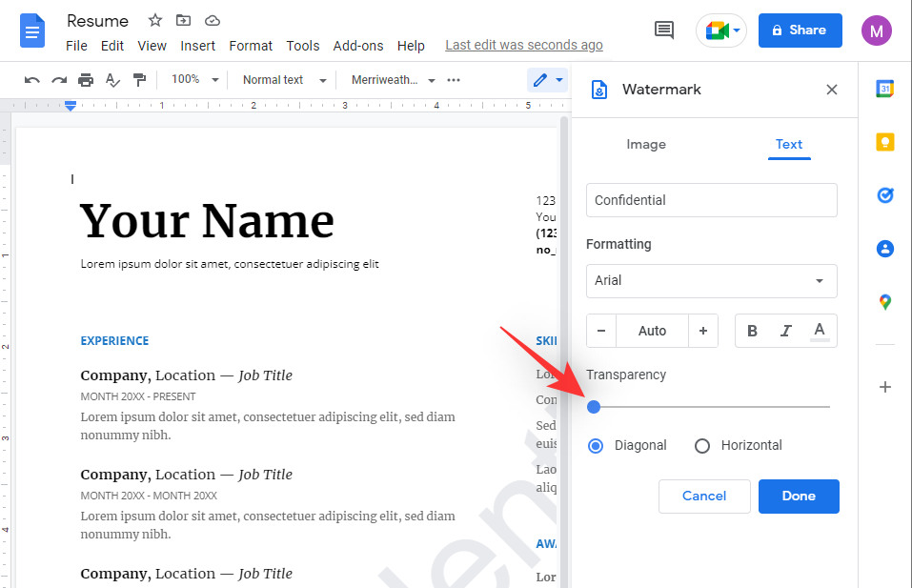This screenshot has width=912, height=588.
Task: Click 'MONTH 20XX - PRESENT' text
Action: [138, 396]
